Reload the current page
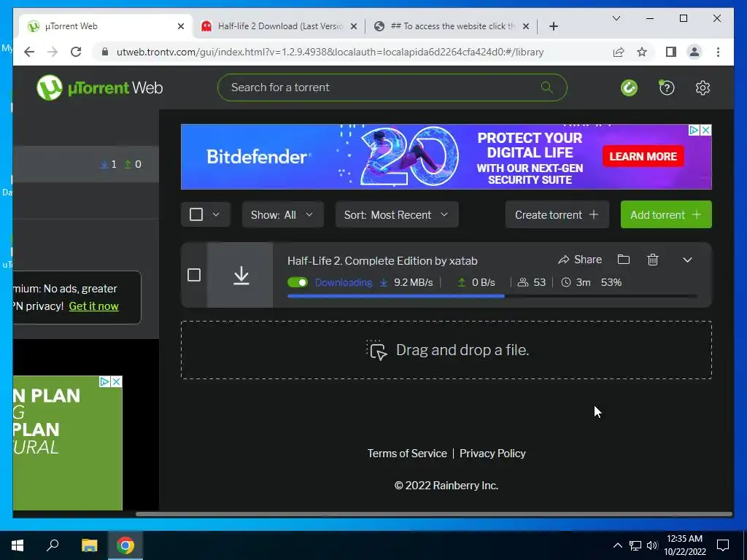The image size is (747, 560). 76,52
